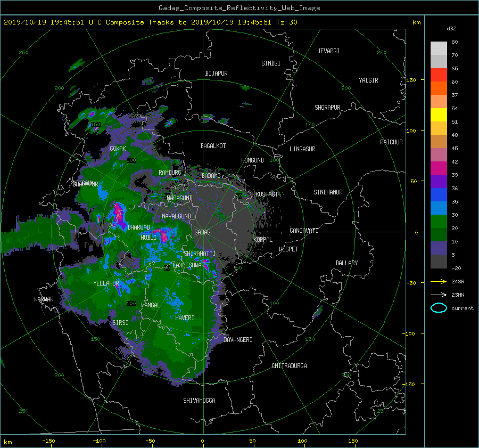This screenshot has height=448, width=479.
Task: Click the SINDHANUR city label
Action: (328, 192)
